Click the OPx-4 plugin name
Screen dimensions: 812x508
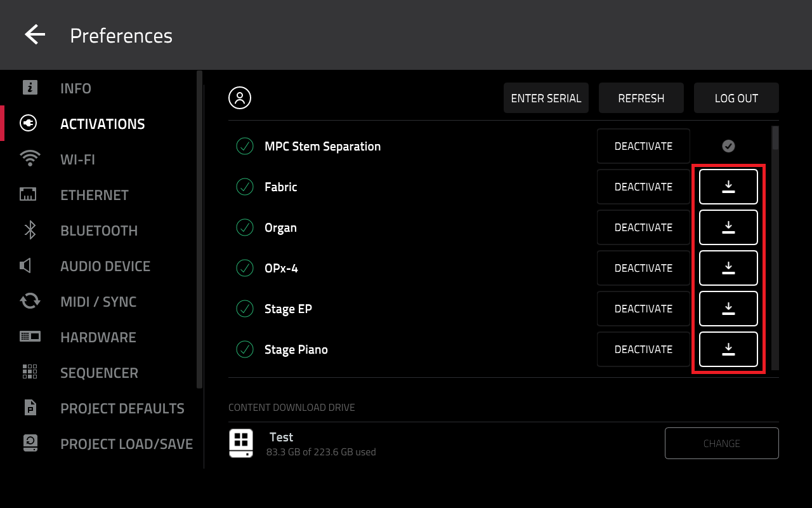281,268
